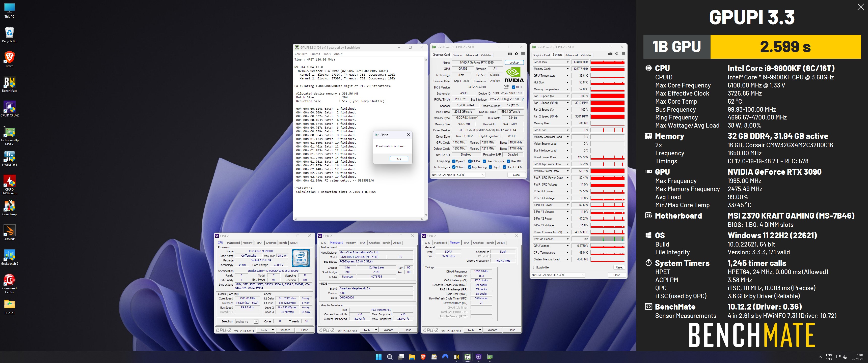Open the Calculate menu in GPUPI
The height and width of the screenshot is (363, 868).
[301, 54]
